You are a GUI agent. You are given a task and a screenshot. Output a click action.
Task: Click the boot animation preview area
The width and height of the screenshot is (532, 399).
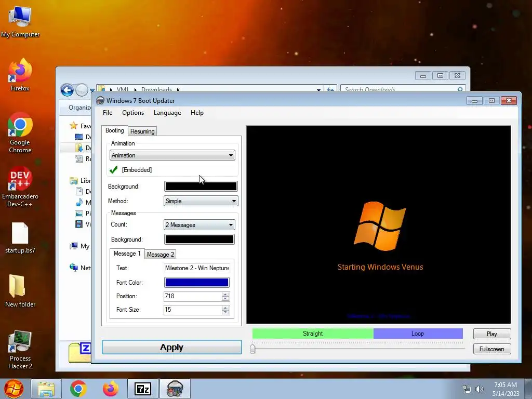point(378,224)
